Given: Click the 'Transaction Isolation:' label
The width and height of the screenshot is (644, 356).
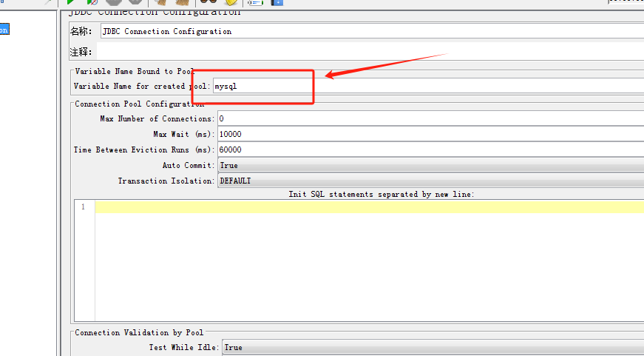Looking at the screenshot, I should tap(167, 181).
